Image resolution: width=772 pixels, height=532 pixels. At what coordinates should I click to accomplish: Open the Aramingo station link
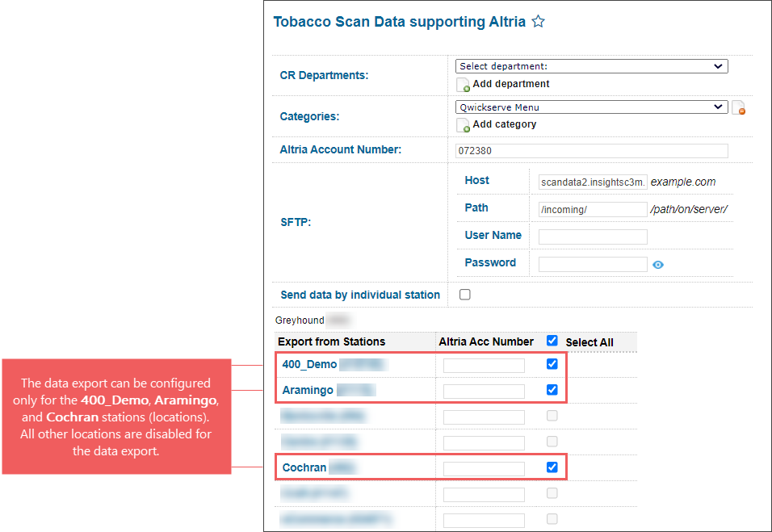point(308,390)
